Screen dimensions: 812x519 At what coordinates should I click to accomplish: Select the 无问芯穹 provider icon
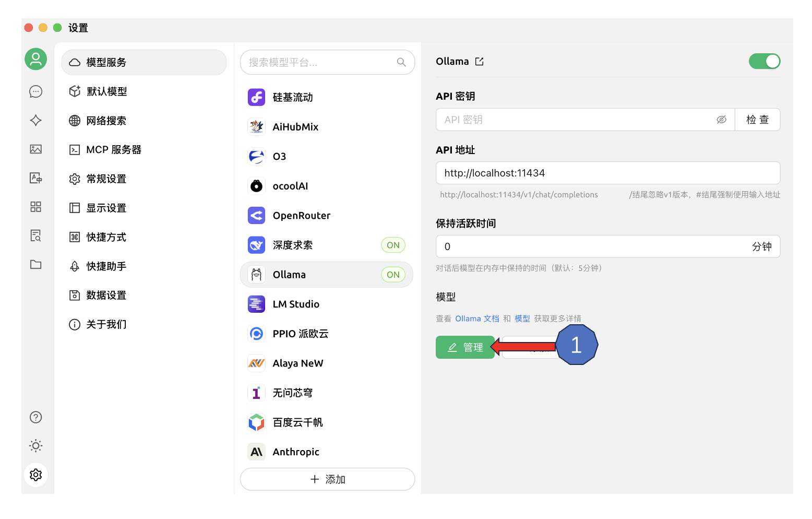click(x=256, y=393)
